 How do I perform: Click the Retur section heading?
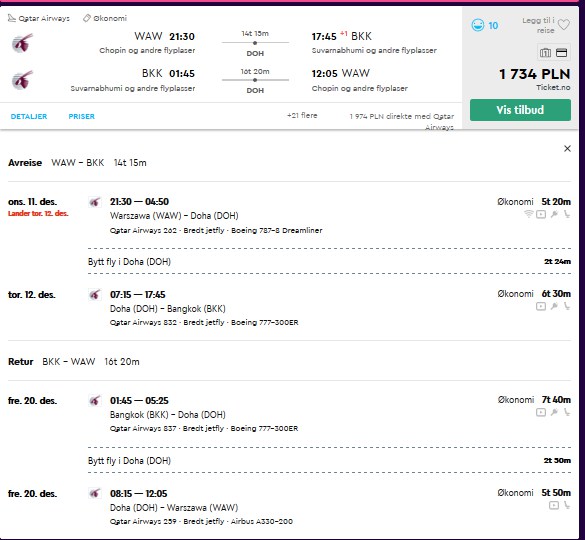tap(21, 362)
